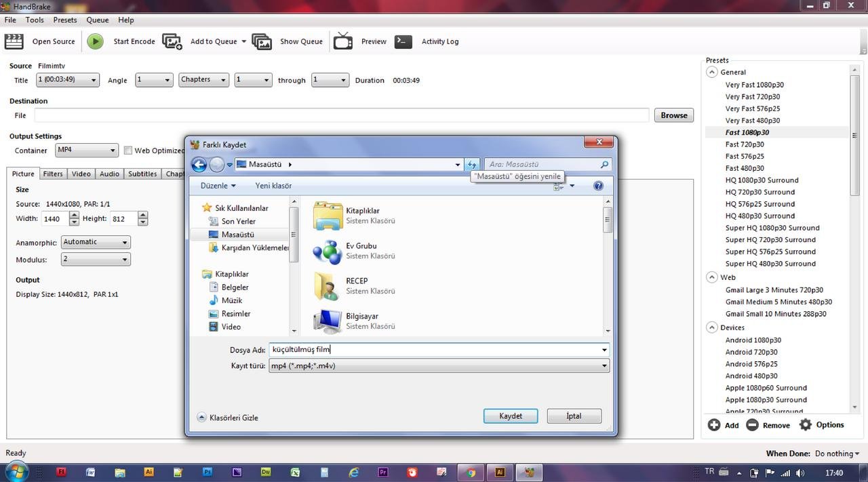
Task: Click the blue help icon in dialog
Action: click(x=598, y=186)
